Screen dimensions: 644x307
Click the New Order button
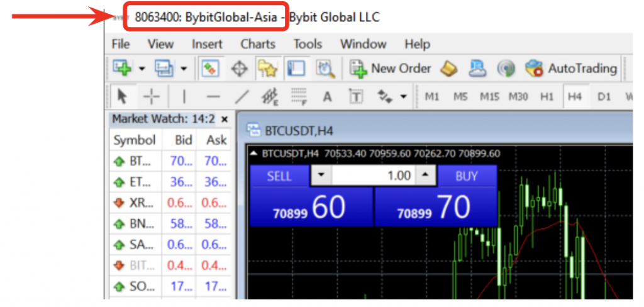point(391,68)
